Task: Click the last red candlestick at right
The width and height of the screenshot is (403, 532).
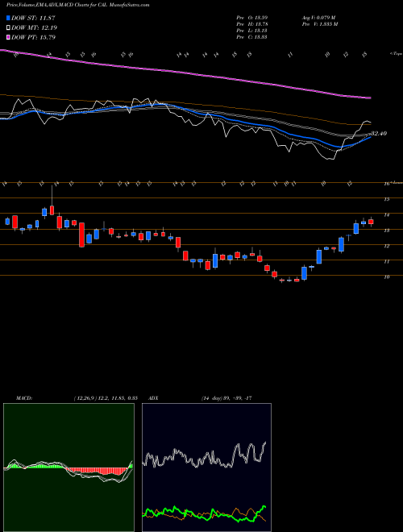Action: pyautogui.click(x=371, y=222)
